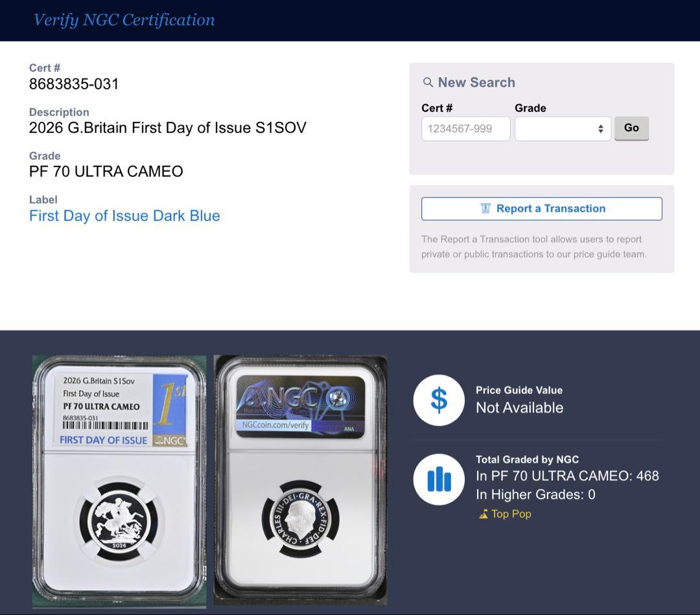Click the Report a Transaction button

[x=541, y=209]
